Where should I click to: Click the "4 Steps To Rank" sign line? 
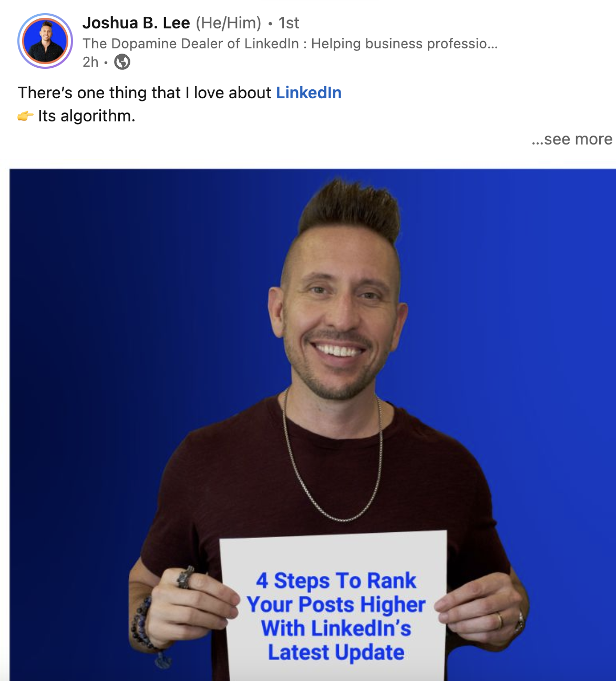pyautogui.click(x=336, y=581)
